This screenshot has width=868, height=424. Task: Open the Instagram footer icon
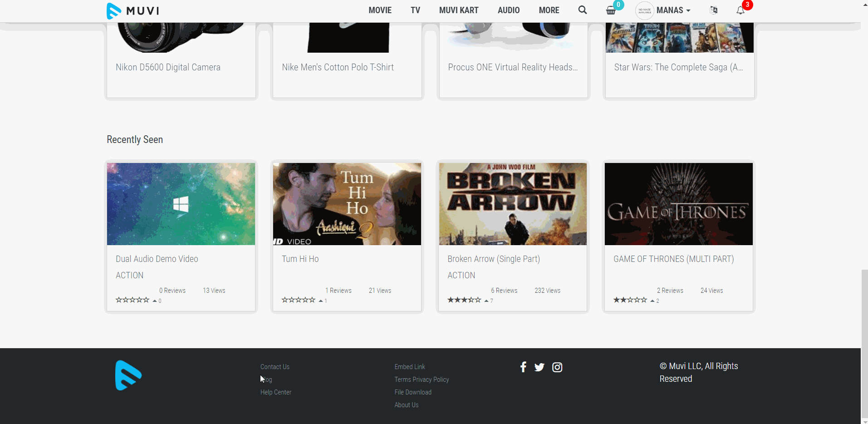tap(557, 367)
